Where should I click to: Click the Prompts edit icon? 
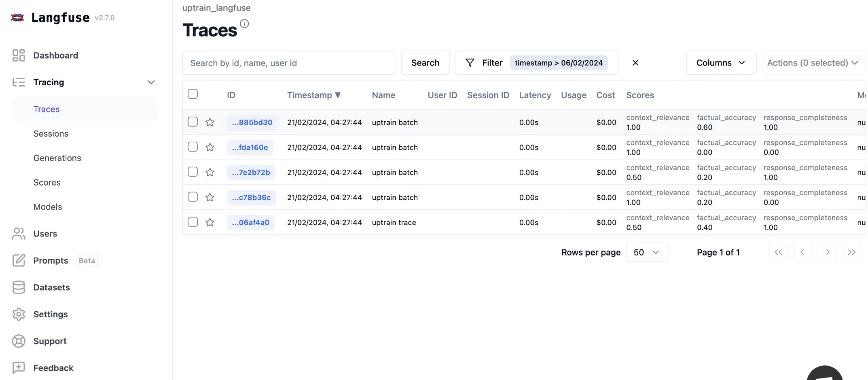(19, 260)
